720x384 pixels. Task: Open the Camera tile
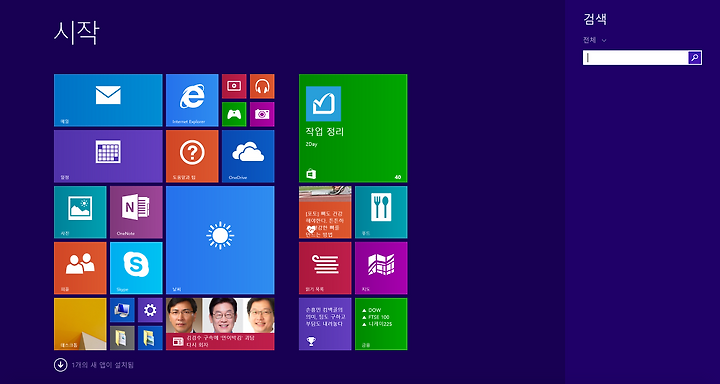262,114
